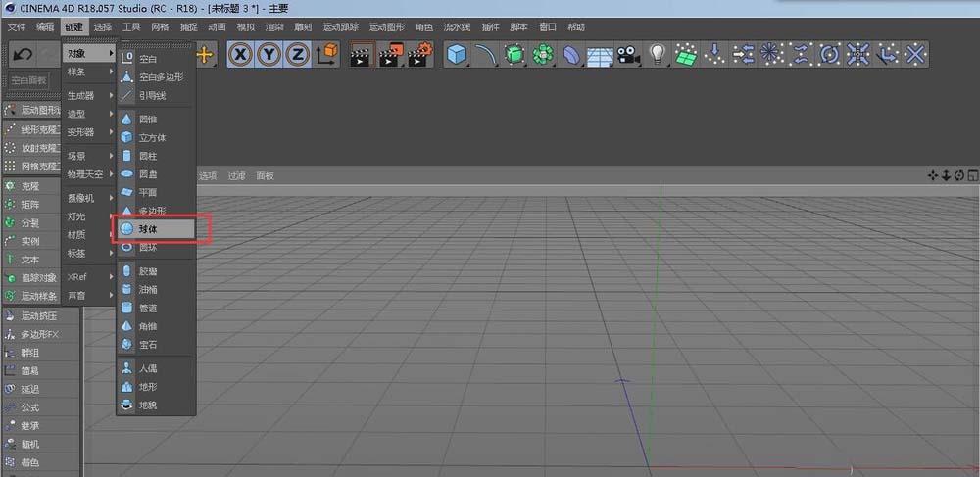Image resolution: width=980 pixels, height=477 pixels.
Task: Expand the 场景 submenu
Action: coord(89,156)
